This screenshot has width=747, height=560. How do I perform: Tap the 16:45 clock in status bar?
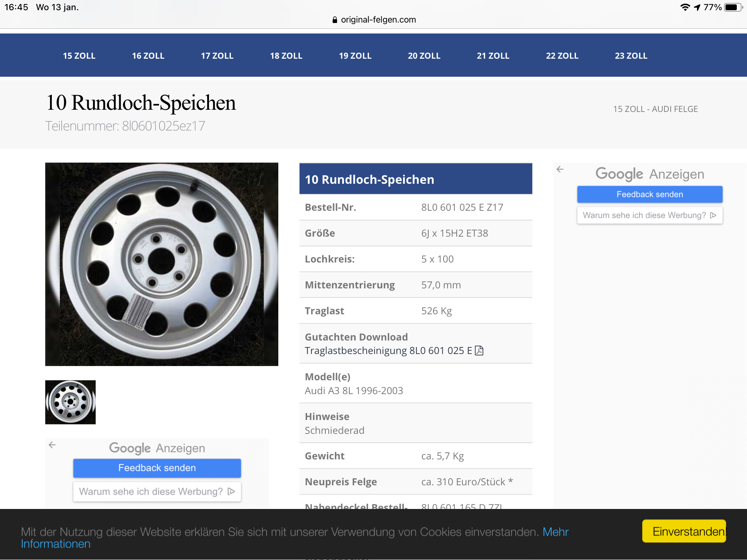(16, 7)
